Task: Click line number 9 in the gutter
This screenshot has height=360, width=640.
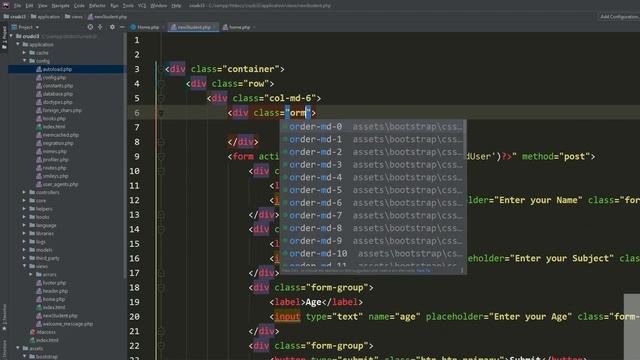Action: coord(136,157)
